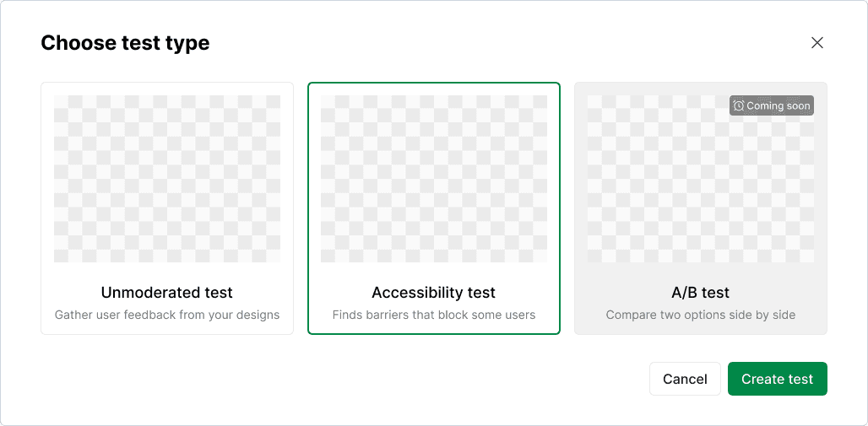
Task: Close the Choose test type dialog
Action: (x=816, y=42)
